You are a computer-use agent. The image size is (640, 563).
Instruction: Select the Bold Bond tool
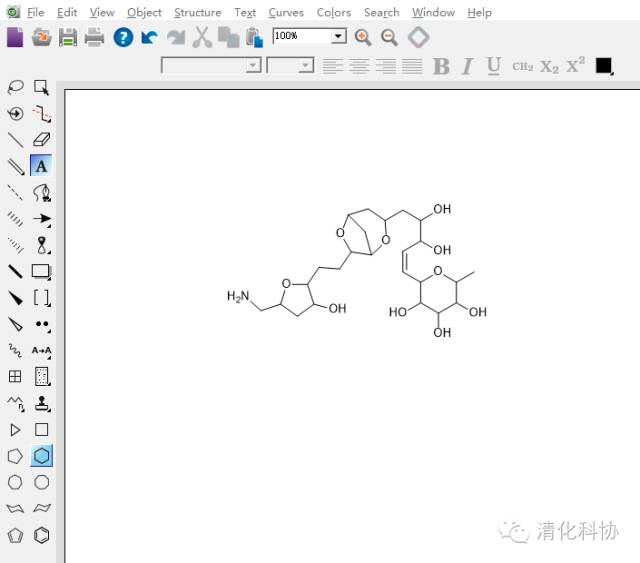point(16,271)
